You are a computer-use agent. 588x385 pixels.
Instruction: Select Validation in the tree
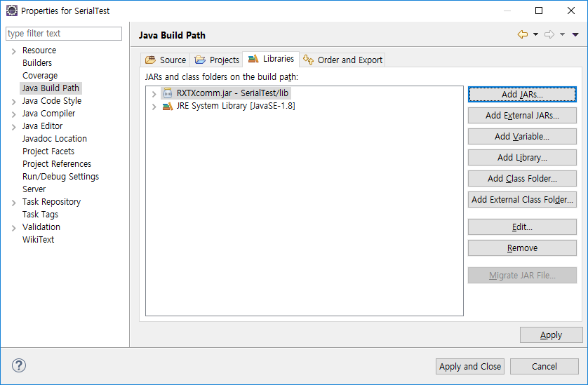tap(41, 227)
